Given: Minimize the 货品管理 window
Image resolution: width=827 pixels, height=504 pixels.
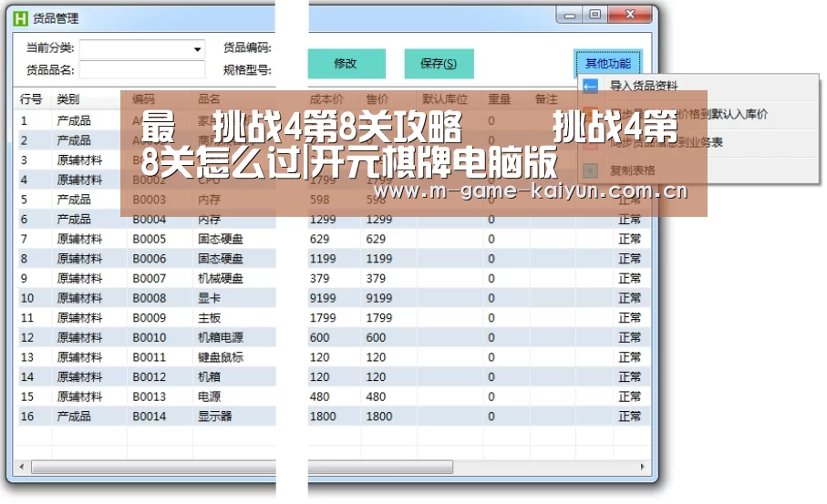Looking at the screenshot, I should click(570, 15).
